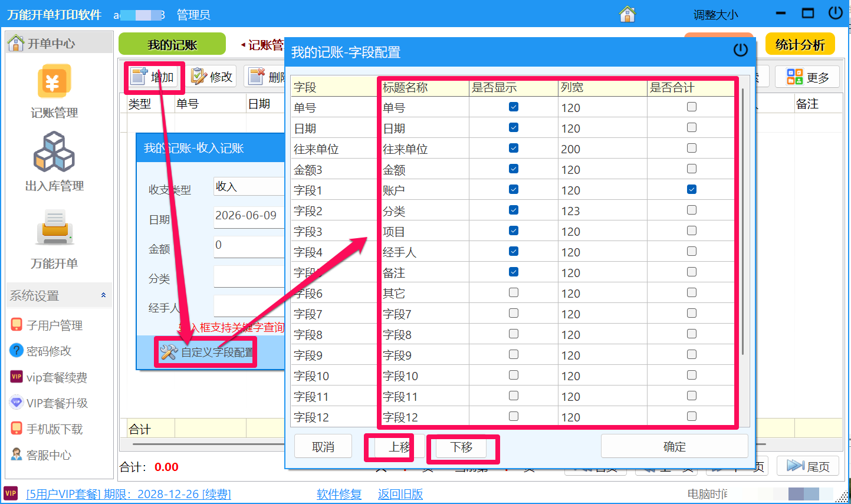Open 调整大小 in title bar

(715, 15)
